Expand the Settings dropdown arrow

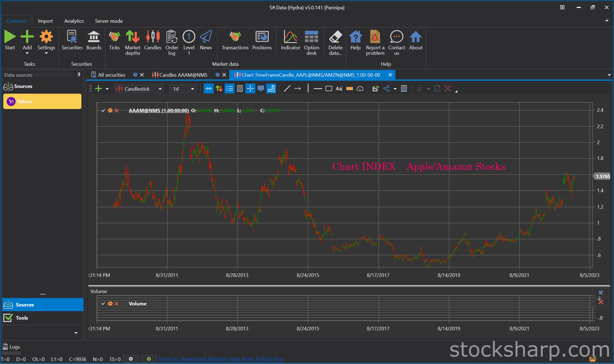point(46,53)
